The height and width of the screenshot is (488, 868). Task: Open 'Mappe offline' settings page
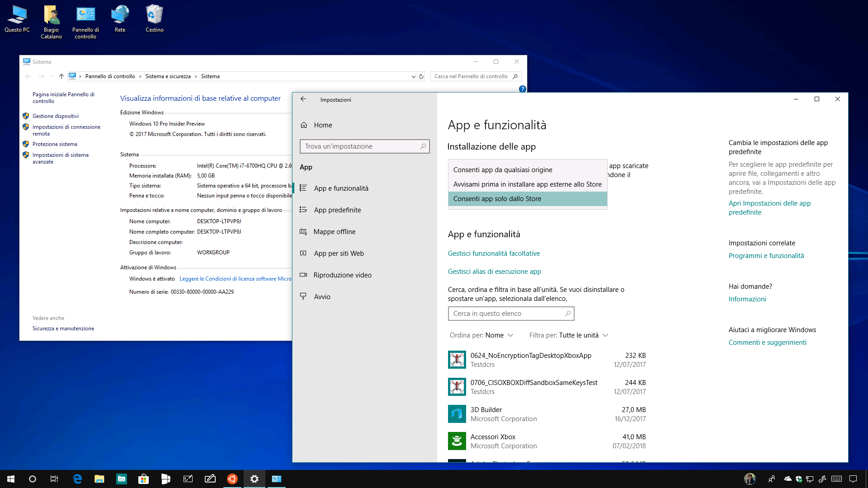click(335, 232)
